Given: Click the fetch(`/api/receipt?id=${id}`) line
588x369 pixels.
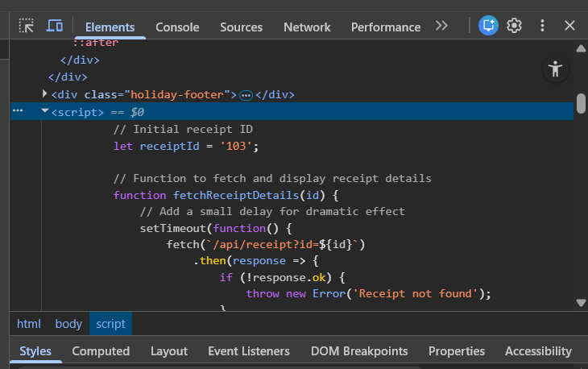Looking at the screenshot, I should pos(266,244).
